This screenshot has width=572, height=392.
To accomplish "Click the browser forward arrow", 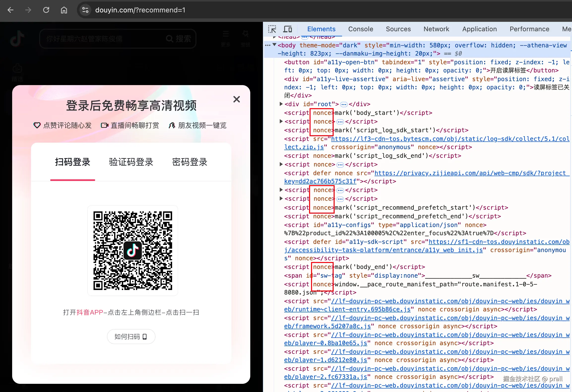I will coord(28,10).
